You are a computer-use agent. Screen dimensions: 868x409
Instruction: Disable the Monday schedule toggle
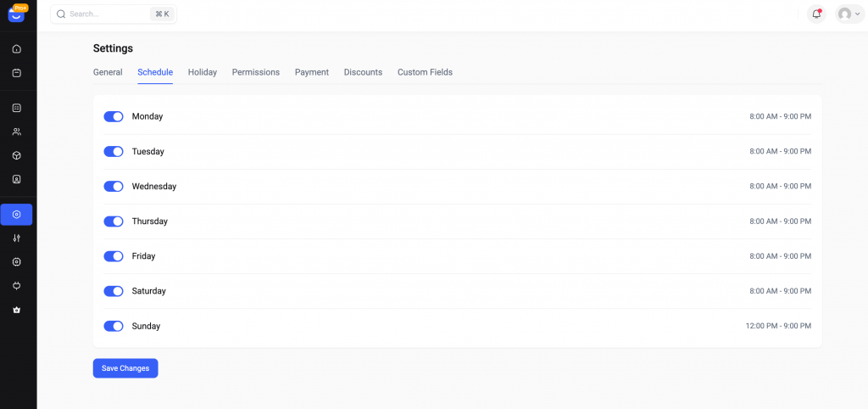(114, 116)
